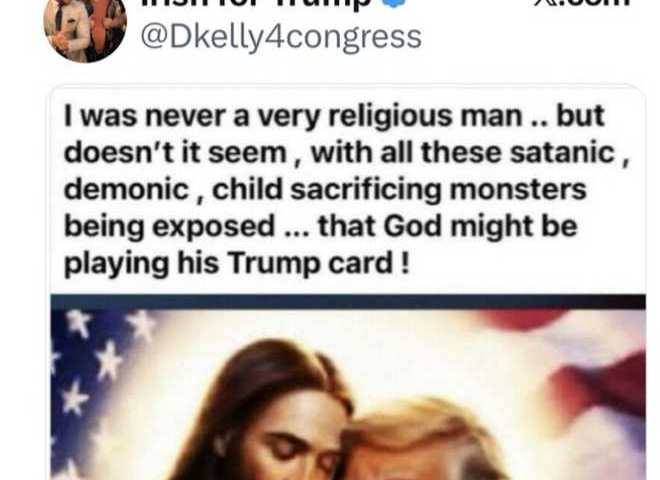Click the words 'being exposed' in the post

coord(169,227)
